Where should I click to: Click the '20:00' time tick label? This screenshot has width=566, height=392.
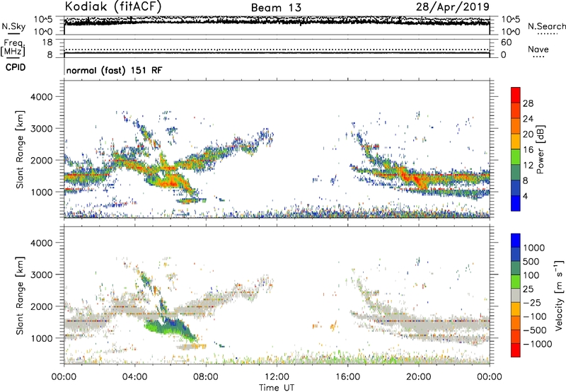point(419,377)
